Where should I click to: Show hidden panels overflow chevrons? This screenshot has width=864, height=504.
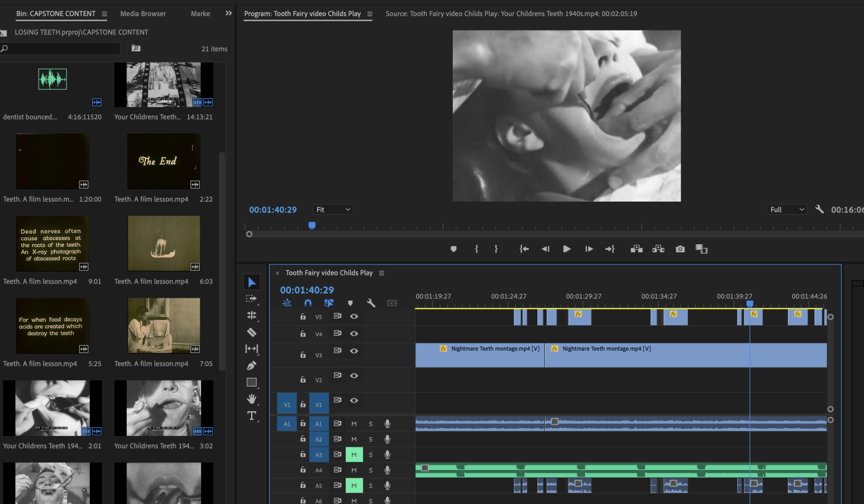click(229, 13)
